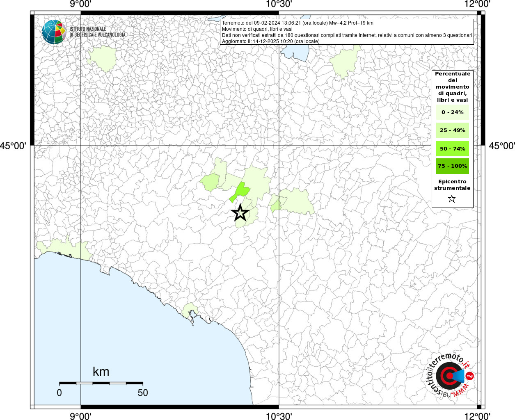Click the top '12°00'' longitude label
The height and width of the screenshot is (420, 515).
(x=478, y=4)
